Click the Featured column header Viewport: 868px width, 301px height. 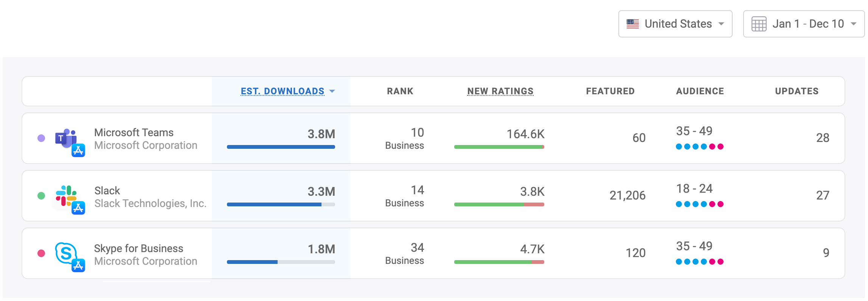click(x=610, y=91)
